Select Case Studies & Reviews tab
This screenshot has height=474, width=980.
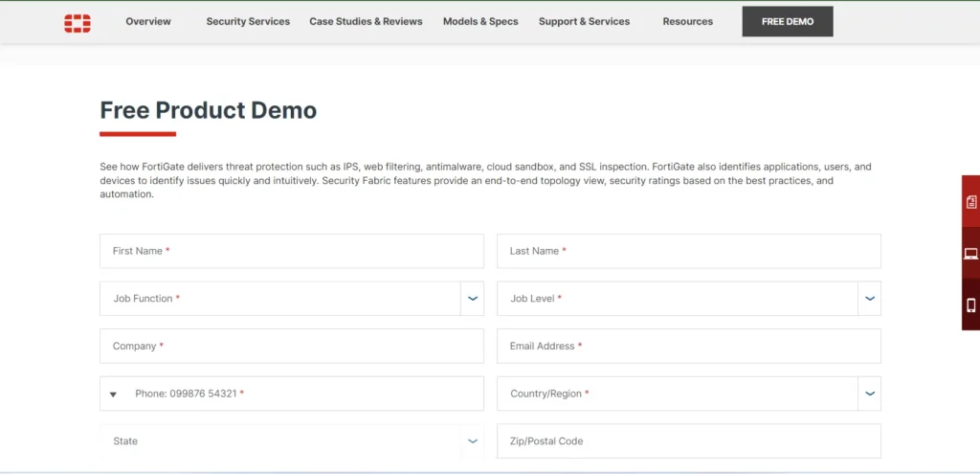click(366, 22)
